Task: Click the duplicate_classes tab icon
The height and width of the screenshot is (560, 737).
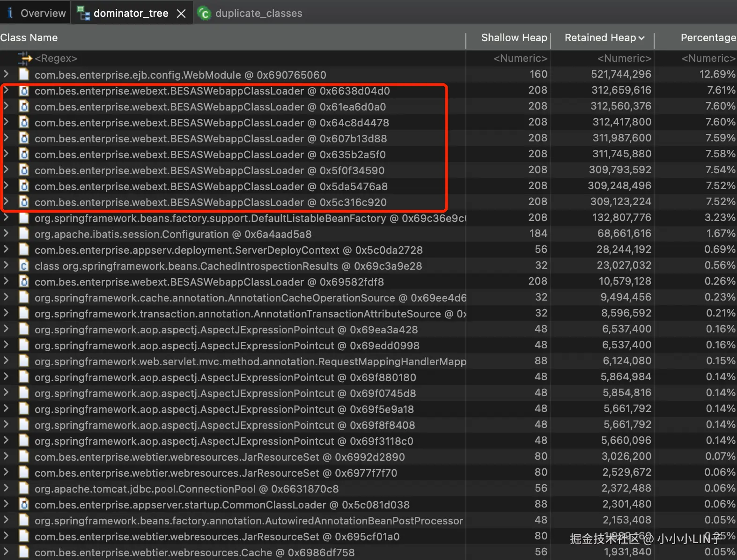Action: point(204,14)
